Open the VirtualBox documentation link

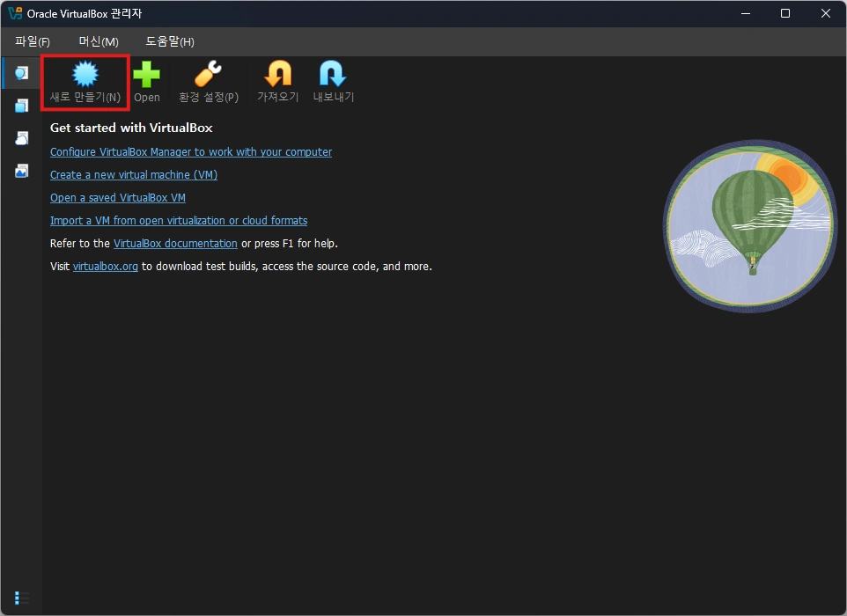175,244
